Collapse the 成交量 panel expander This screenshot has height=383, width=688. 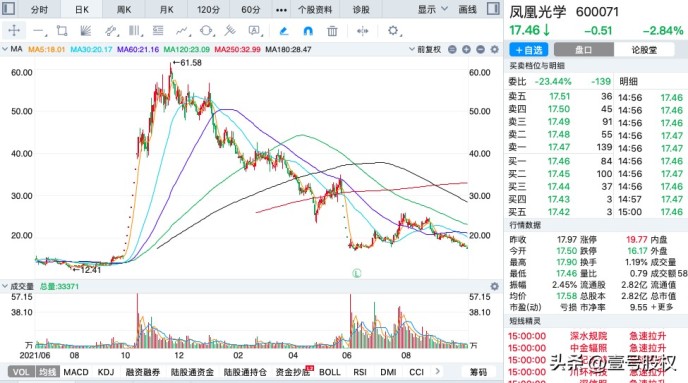tap(5, 286)
